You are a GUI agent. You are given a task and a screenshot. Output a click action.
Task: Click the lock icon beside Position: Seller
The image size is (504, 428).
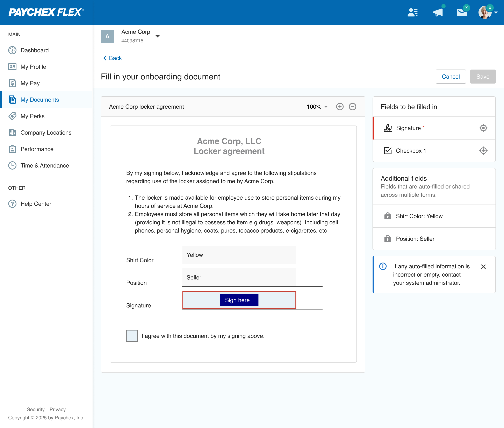coord(388,238)
